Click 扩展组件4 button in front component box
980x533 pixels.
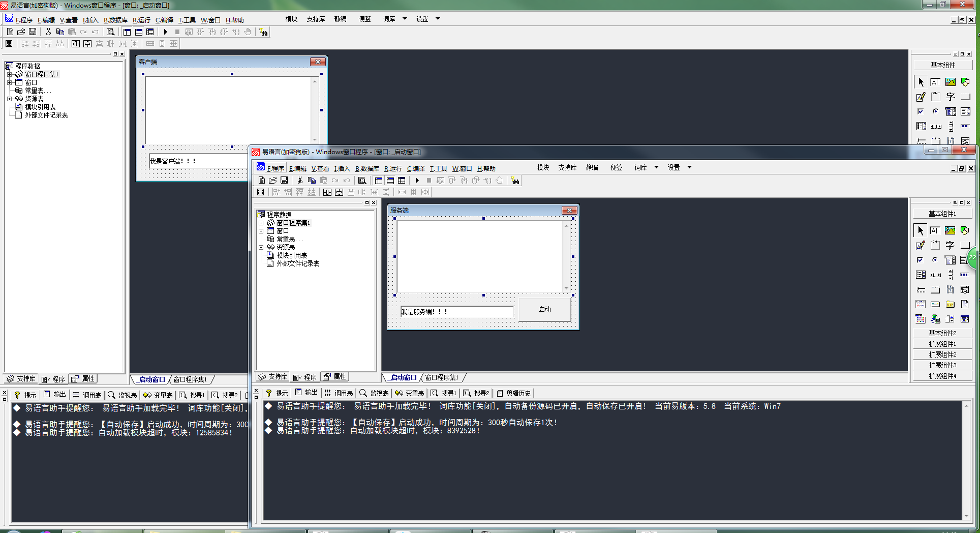(942, 376)
